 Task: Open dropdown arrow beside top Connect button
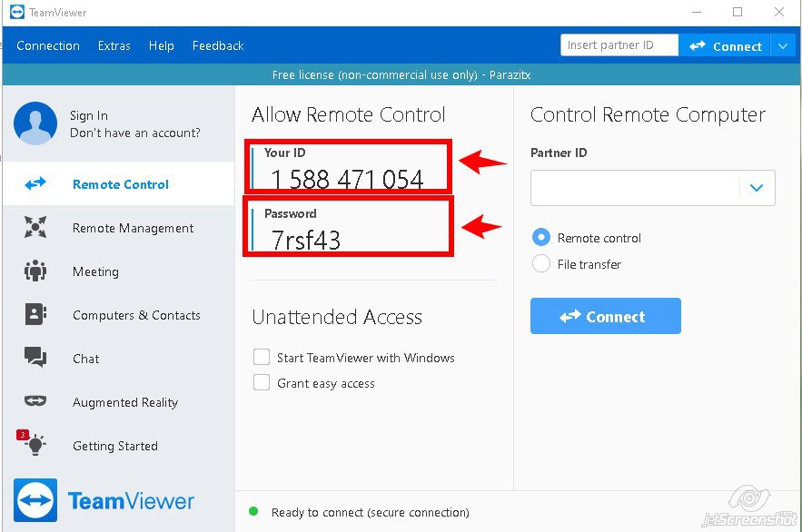(x=784, y=45)
